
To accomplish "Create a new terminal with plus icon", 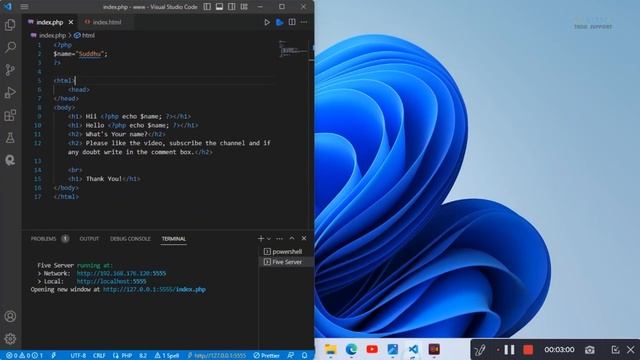I will (261, 238).
